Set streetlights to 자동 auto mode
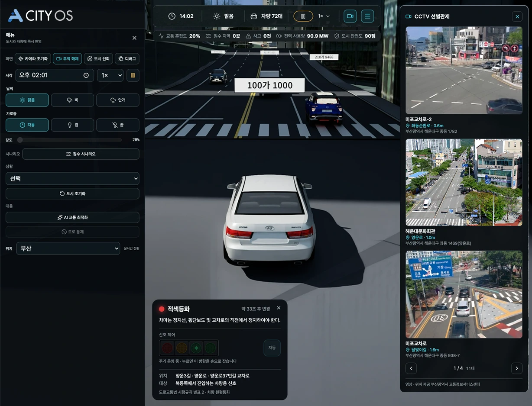This screenshot has width=532, height=406. 27,125
